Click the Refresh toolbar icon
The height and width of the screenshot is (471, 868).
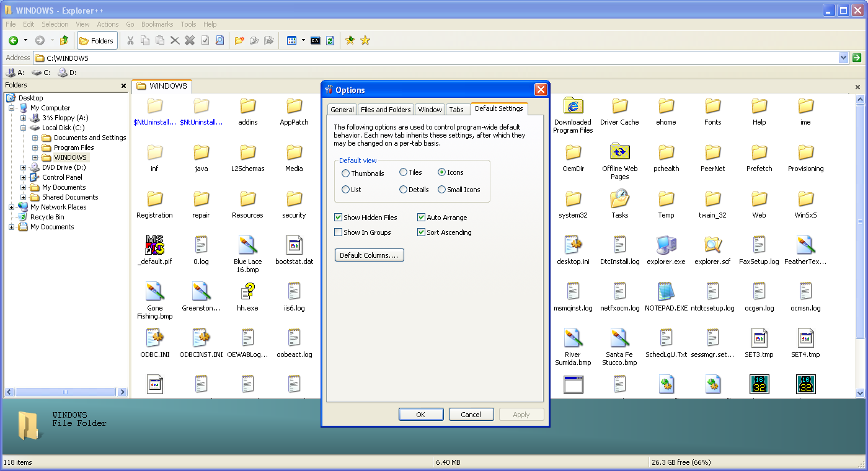pyautogui.click(x=330, y=41)
